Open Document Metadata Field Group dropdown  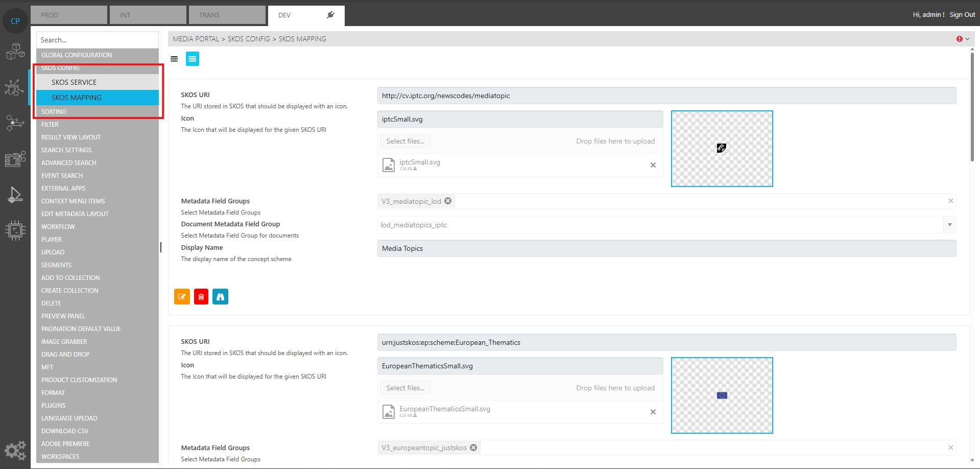(x=949, y=225)
